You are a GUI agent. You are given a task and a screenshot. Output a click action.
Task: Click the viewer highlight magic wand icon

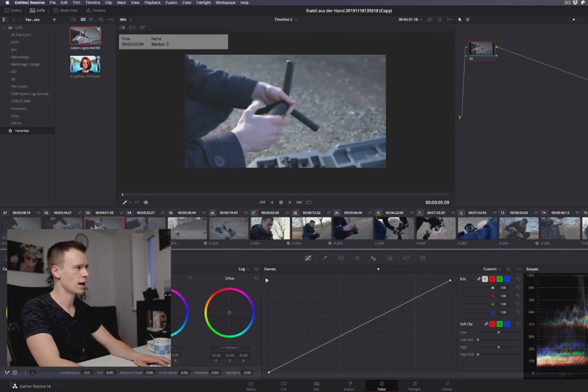[x=143, y=27]
